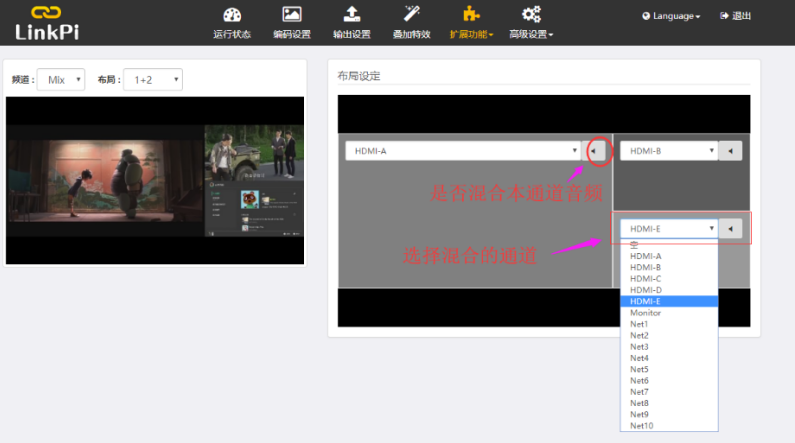Select HDMI-A in the dropdown list
The image size is (795, 443).
(x=669, y=256)
